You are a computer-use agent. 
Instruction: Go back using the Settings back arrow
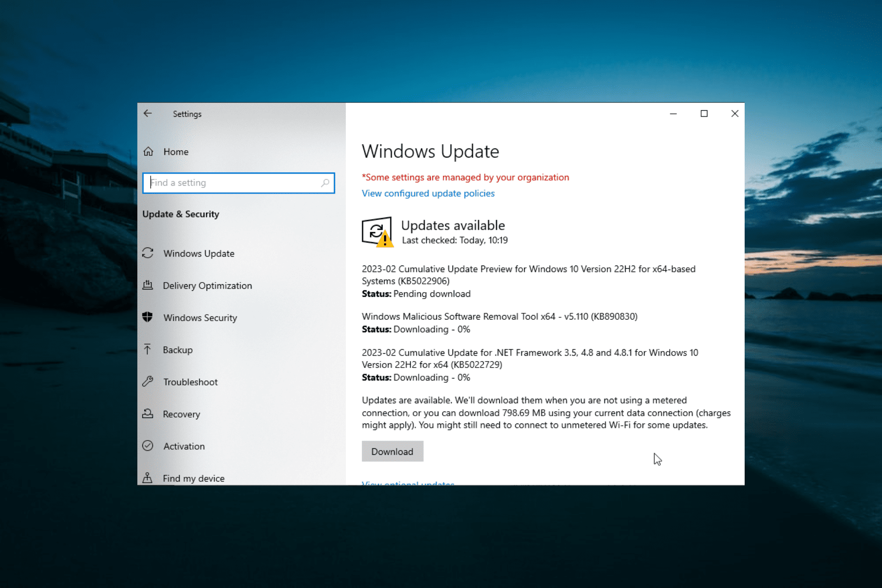pyautogui.click(x=147, y=113)
